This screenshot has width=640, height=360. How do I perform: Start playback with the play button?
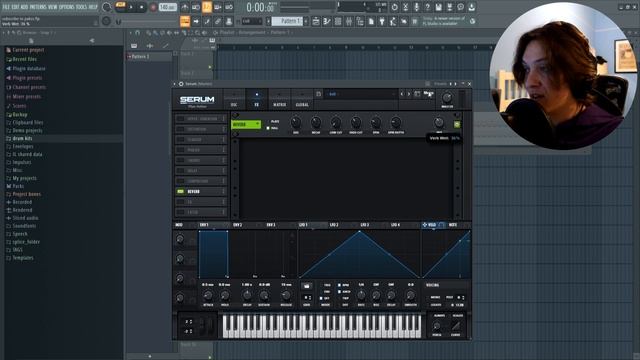[131, 7]
